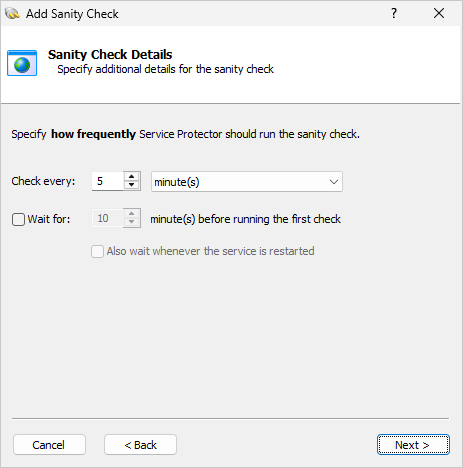Click the globe sanity check icon

click(22, 63)
